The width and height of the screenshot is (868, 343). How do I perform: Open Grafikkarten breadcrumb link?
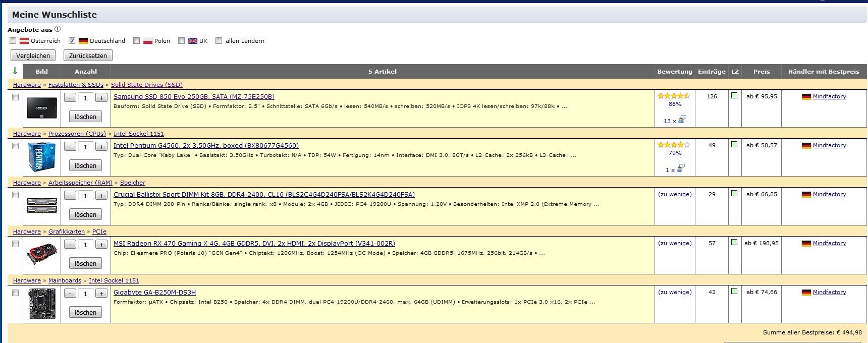pyautogui.click(x=67, y=232)
